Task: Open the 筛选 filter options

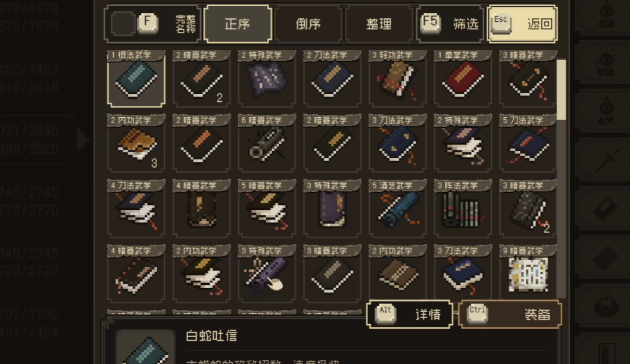Action: pyautogui.click(x=450, y=24)
